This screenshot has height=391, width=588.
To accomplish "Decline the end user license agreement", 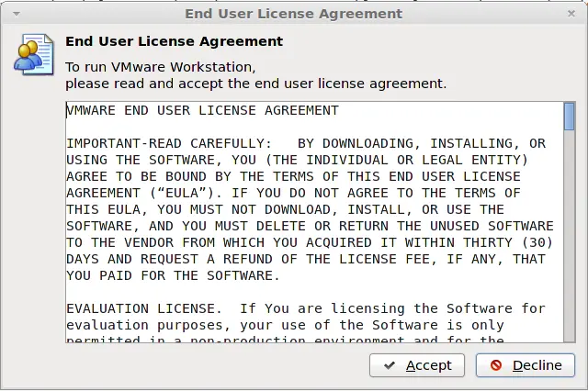I will click(x=525, y=365).
